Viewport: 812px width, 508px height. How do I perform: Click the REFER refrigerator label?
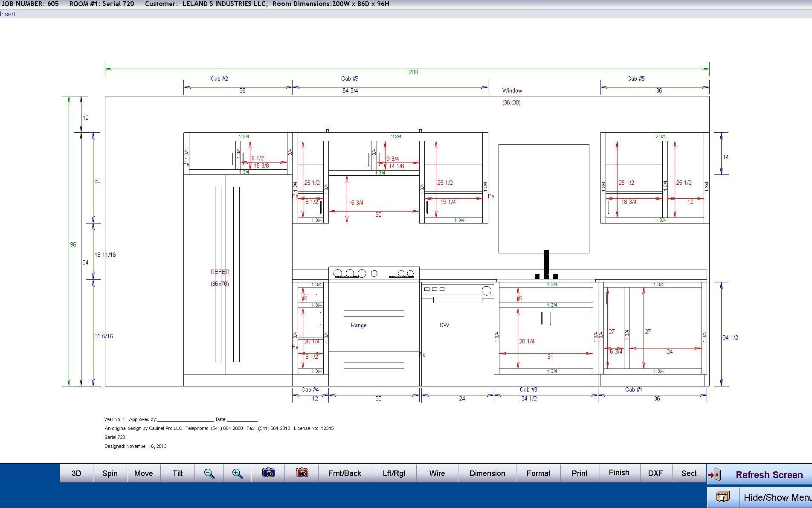220,272
